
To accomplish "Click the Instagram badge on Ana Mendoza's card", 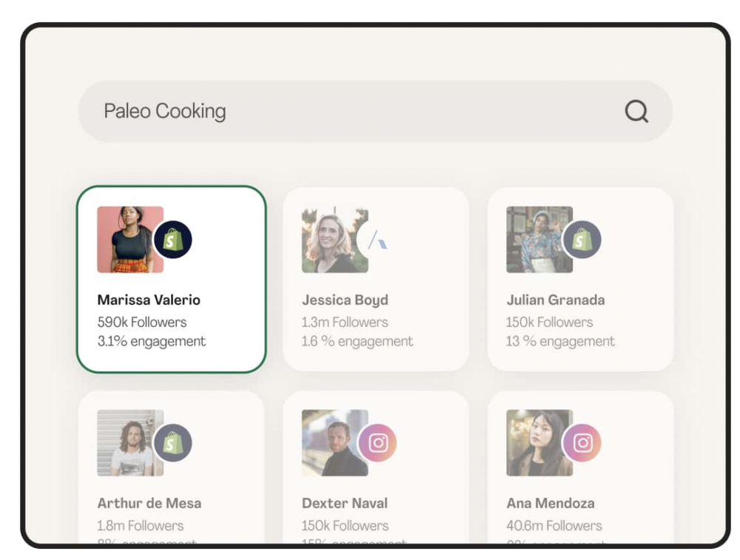I will [582, 443].
